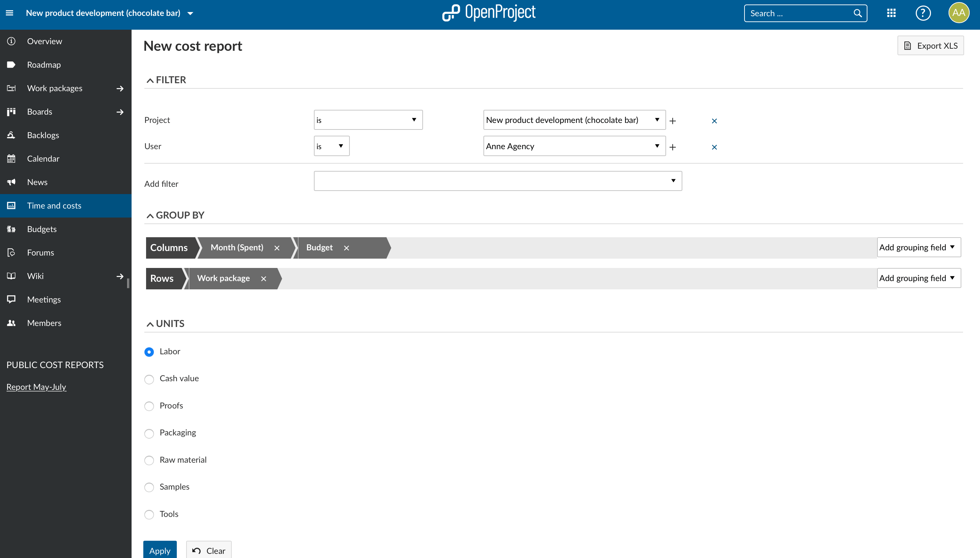Screen dimensions: 980x558
Task: Open the Anne Agency user dropdown
Action: click(574, 146)
